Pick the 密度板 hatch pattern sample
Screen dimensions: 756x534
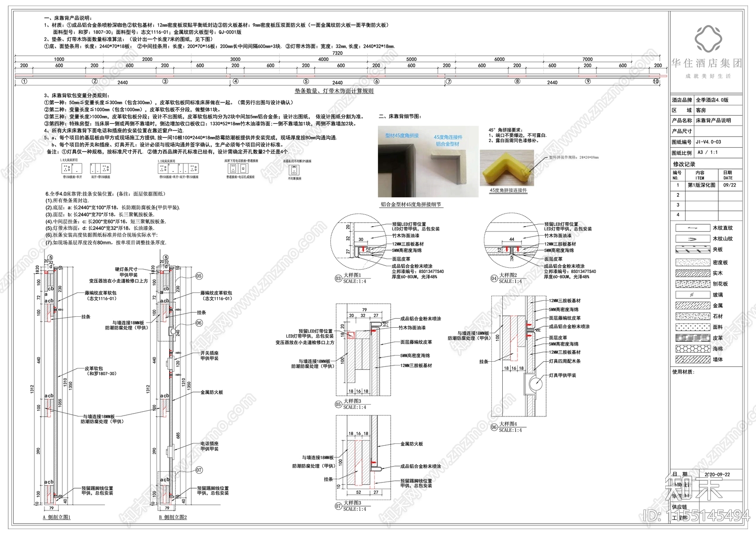(693, 263)
